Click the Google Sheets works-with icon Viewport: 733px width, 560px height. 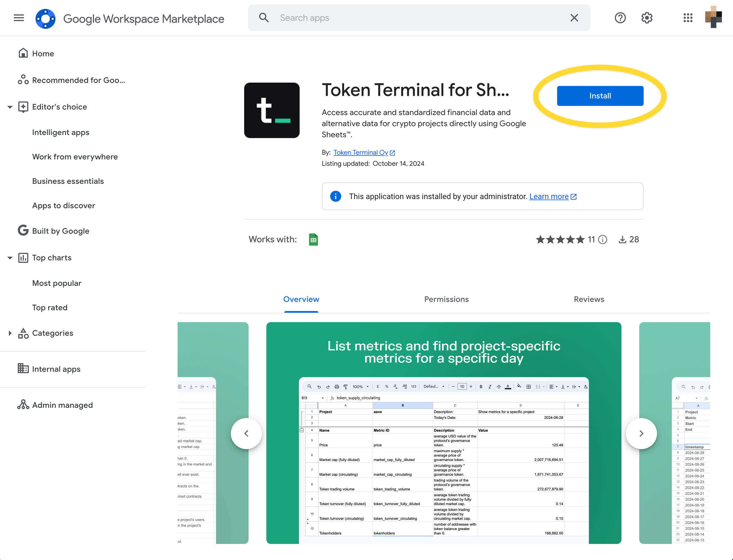pyautogui.click(x=313, y=239)
